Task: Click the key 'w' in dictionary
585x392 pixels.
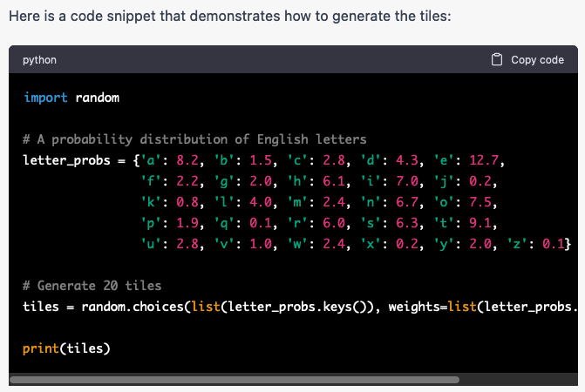Action: pyautogui.click(x=297, y=244)
